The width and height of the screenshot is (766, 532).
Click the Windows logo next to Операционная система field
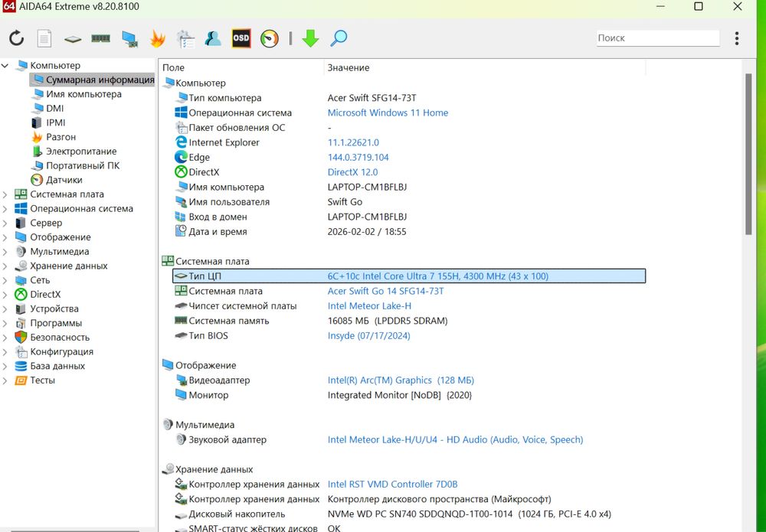coord(181,113)
